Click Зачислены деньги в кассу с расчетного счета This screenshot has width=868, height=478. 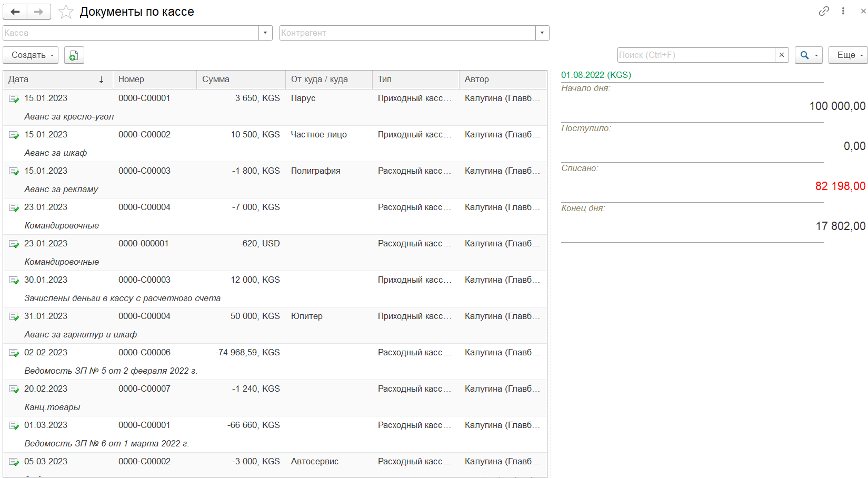click(122, 298)
